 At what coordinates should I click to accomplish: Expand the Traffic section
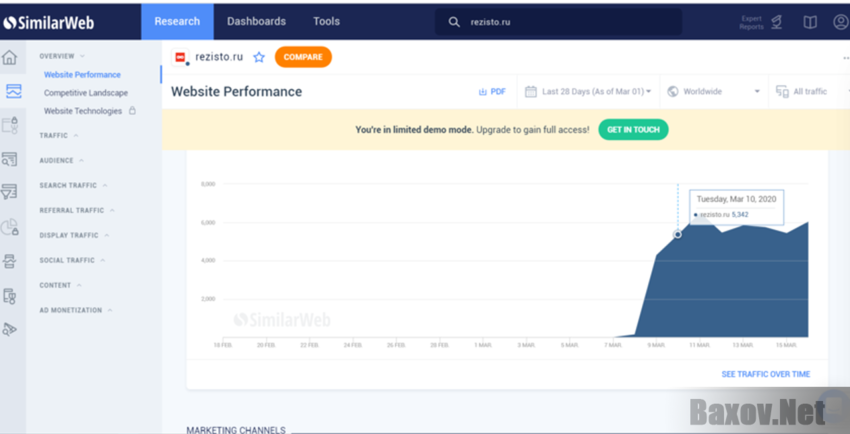(59, 135)
